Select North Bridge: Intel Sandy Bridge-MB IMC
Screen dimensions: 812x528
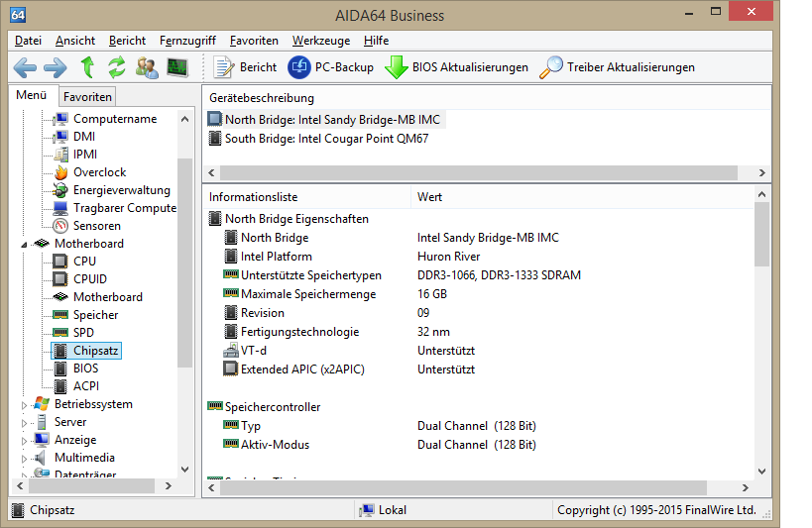click(x=326, y=120)
